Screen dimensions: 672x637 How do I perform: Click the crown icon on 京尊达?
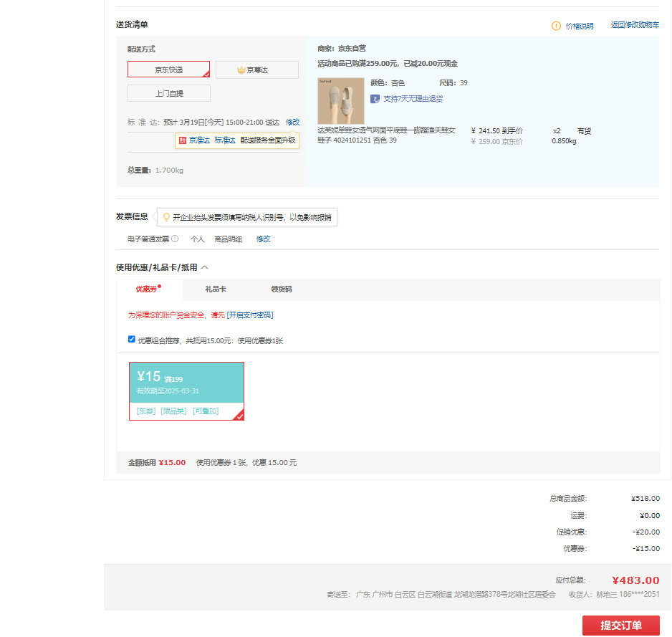241,70
